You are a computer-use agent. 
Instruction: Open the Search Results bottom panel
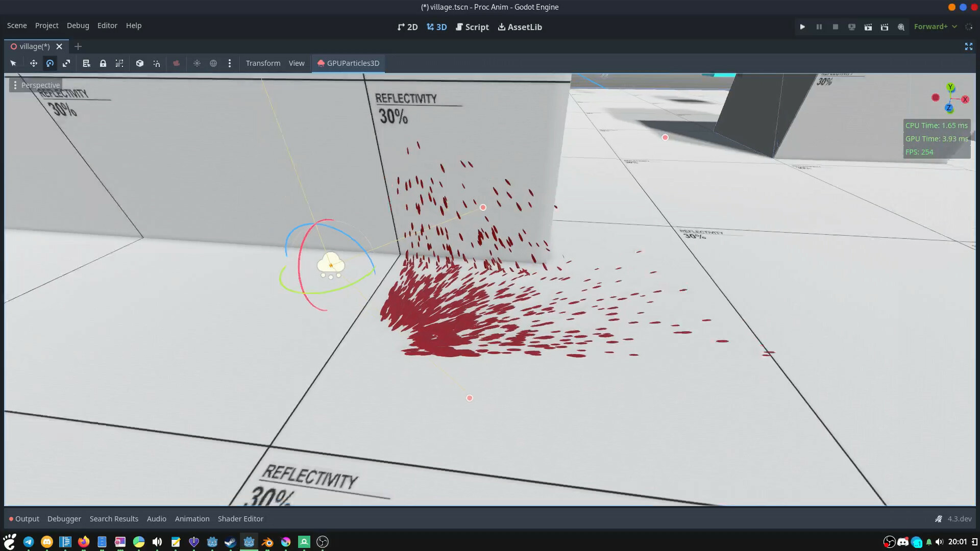(x=114, y=519)
